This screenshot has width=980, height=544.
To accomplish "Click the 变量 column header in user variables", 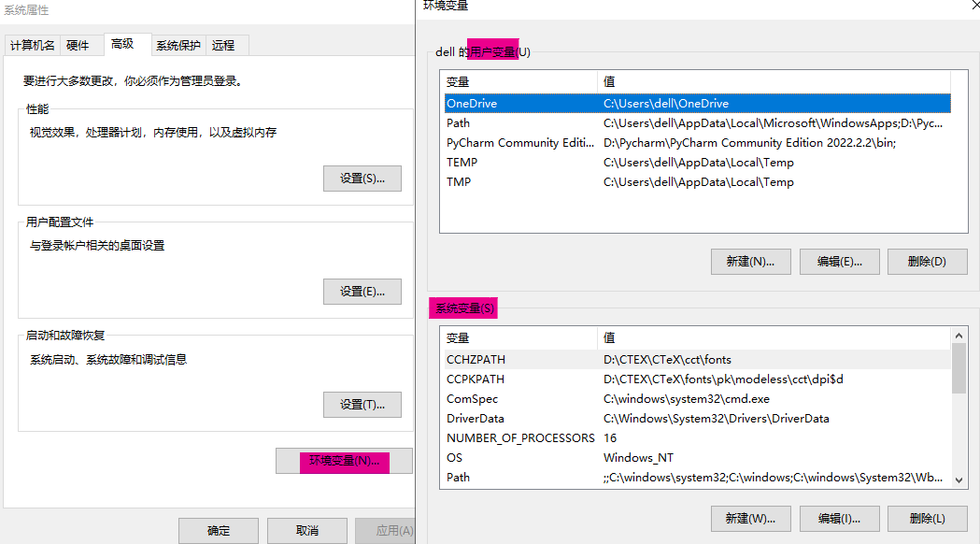I will pyautogui.click(x=518, y=82).
